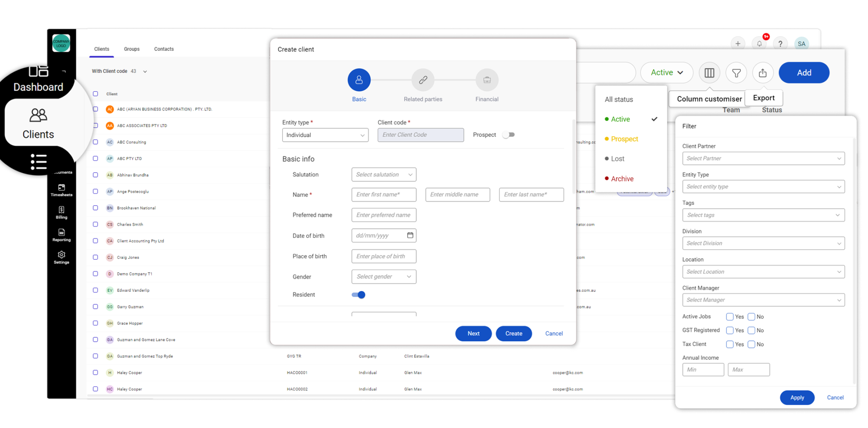The width and height of the screenshot is (868, 428).
Task: Apply the client filters
Action: 797,398
